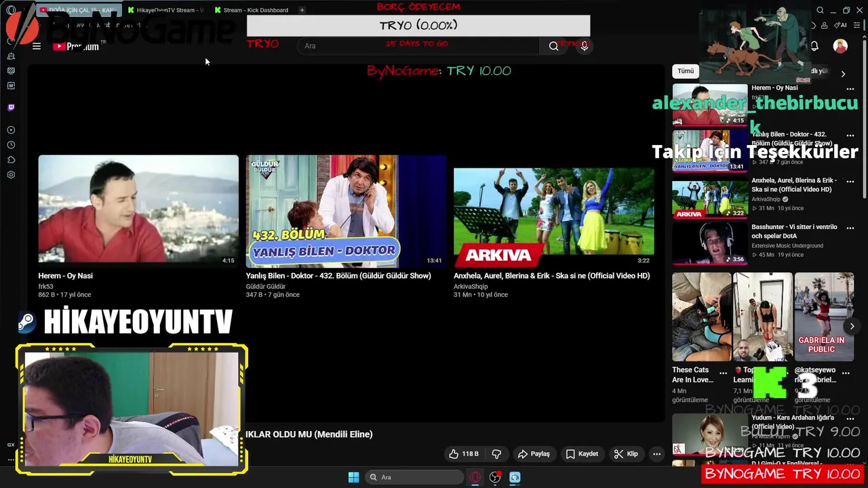
Task: Open sidebar ARKIVA thumbnail 3:22
Action: tap(709, 197)
